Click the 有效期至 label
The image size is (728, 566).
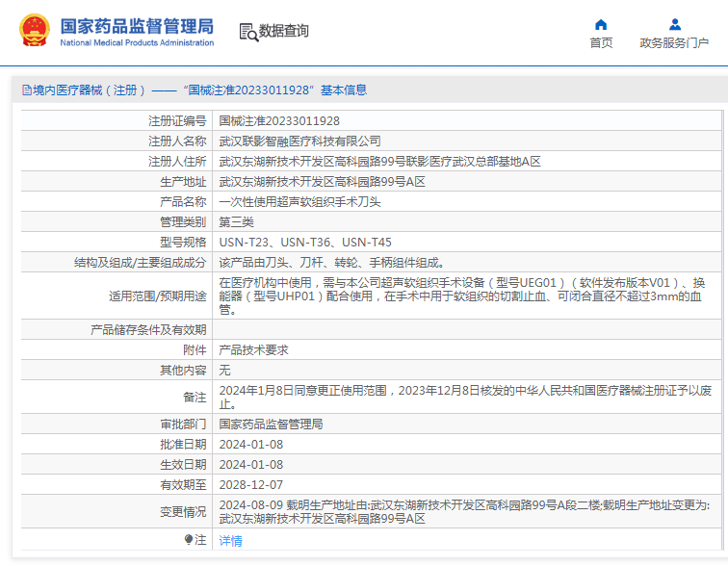pyautogui.click(x=183, y=485)
